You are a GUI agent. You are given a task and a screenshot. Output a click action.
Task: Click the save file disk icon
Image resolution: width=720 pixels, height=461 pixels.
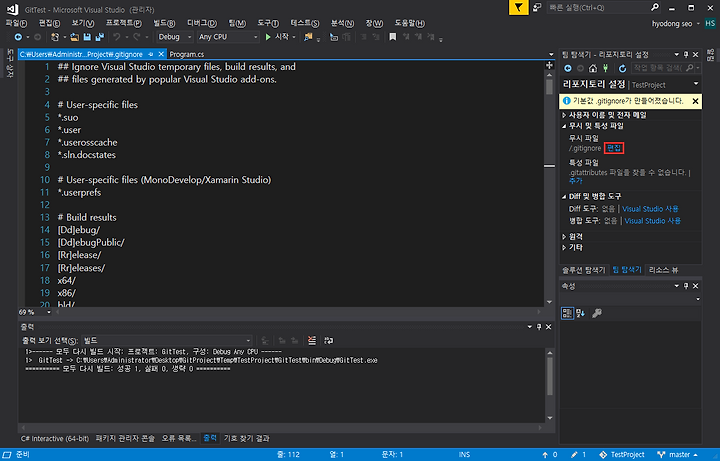[x=87, y=37]
